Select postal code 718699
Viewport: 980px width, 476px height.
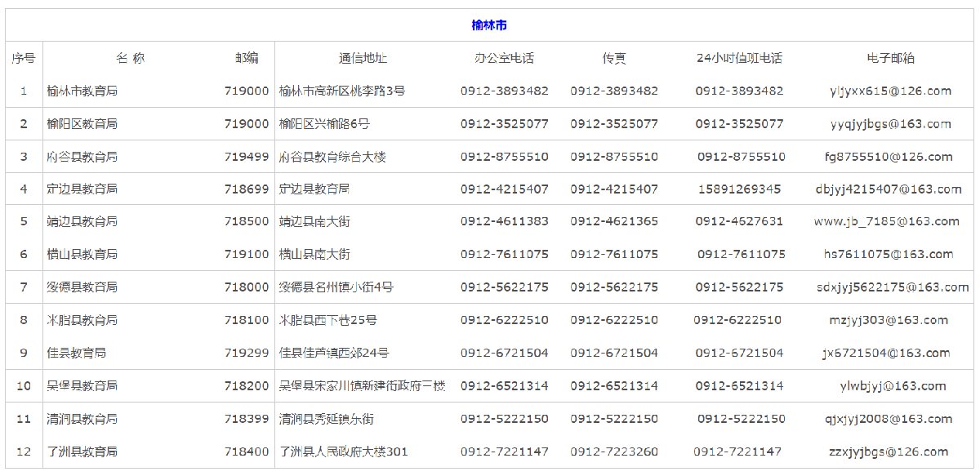[247, 189]
